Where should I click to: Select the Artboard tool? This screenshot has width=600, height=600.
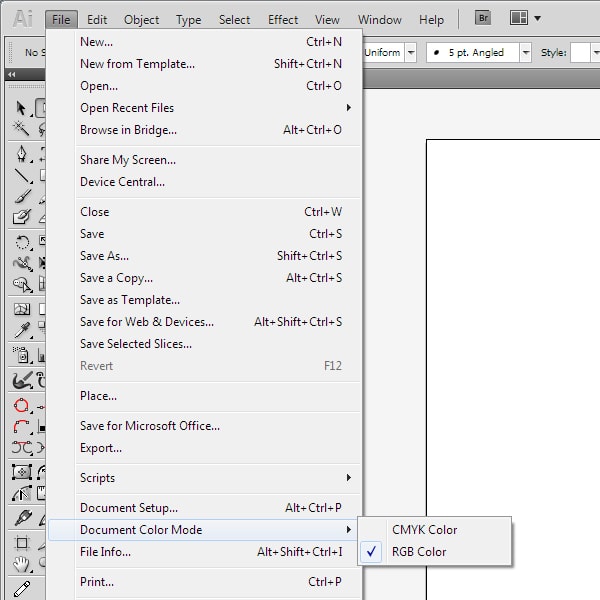pyautogui.click(x=21, y=543)
